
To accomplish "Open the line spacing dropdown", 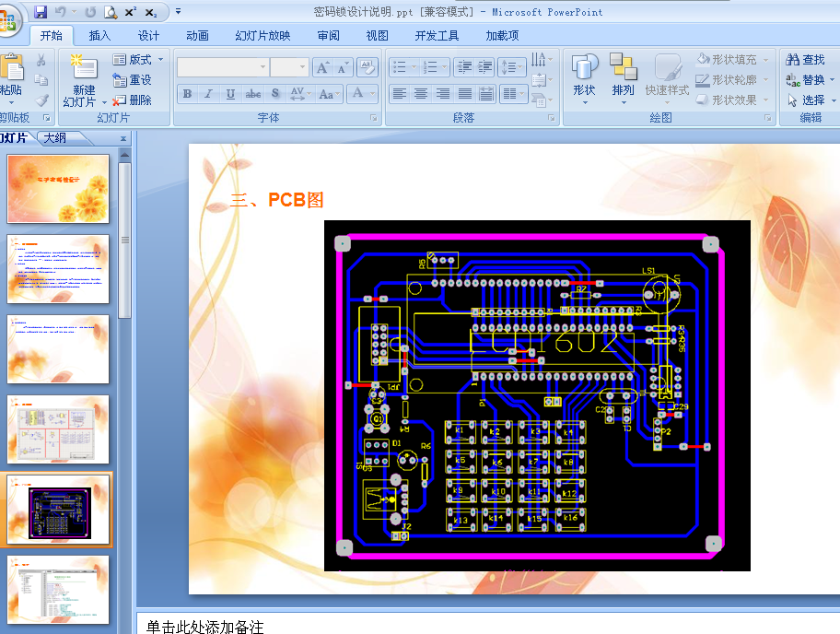I will tap(511, 67).
